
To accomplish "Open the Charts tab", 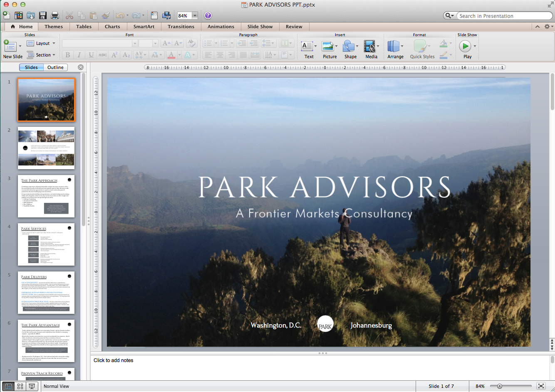I will point(112,27).
